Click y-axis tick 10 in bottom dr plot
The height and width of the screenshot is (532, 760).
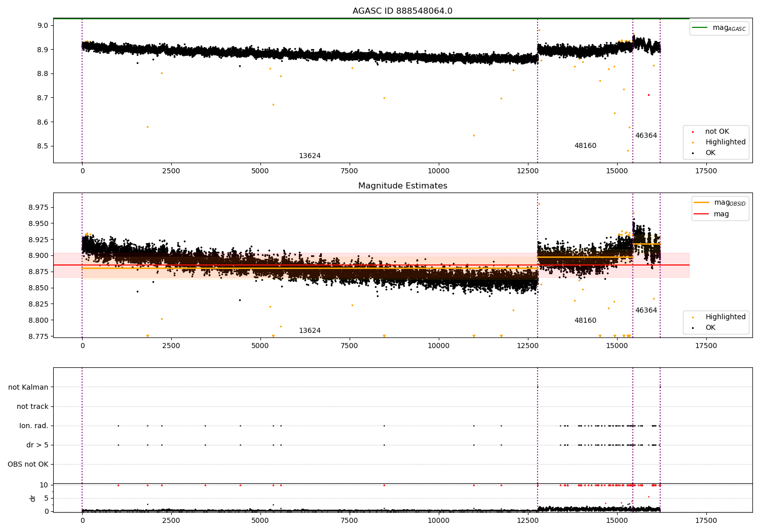coord(44,485)
